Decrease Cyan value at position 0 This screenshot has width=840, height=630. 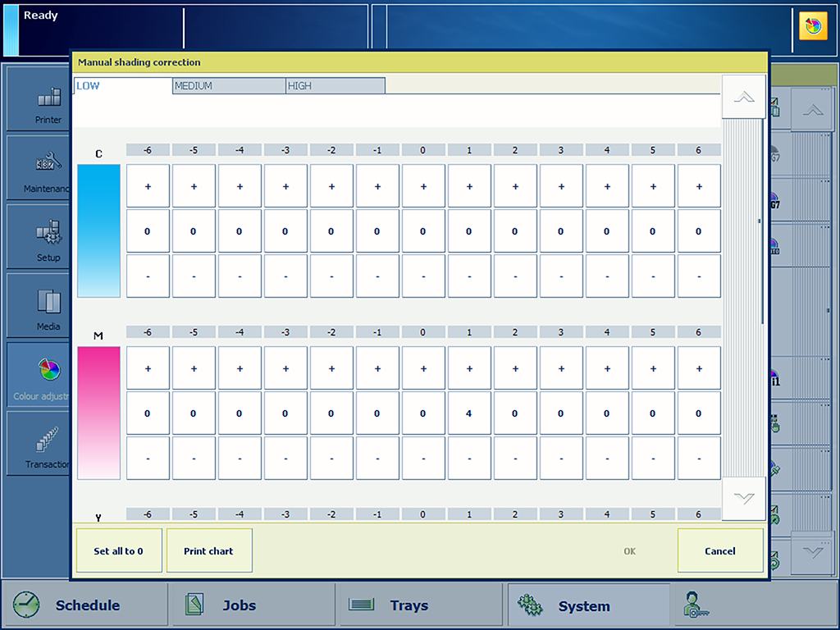[423, 276]
